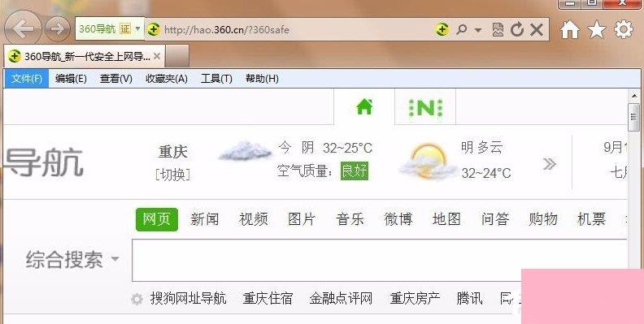Stop loading with the X icon

click(537, 29)
